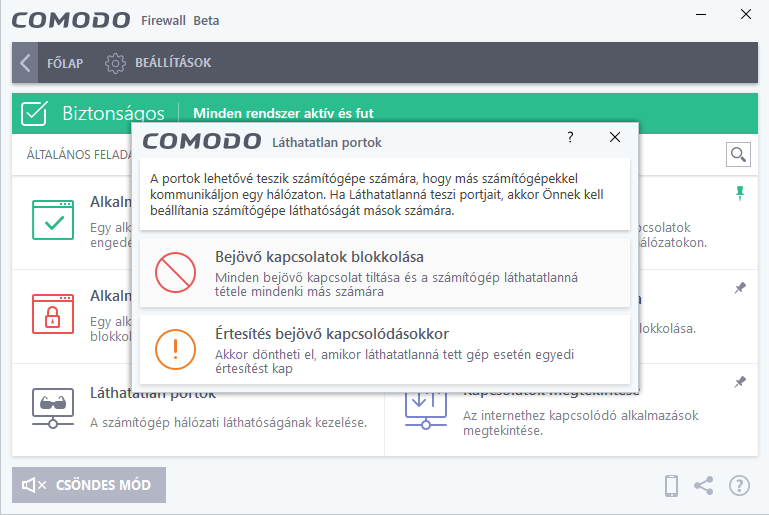Click the green allow application window icon

click(x=53, y=220)
